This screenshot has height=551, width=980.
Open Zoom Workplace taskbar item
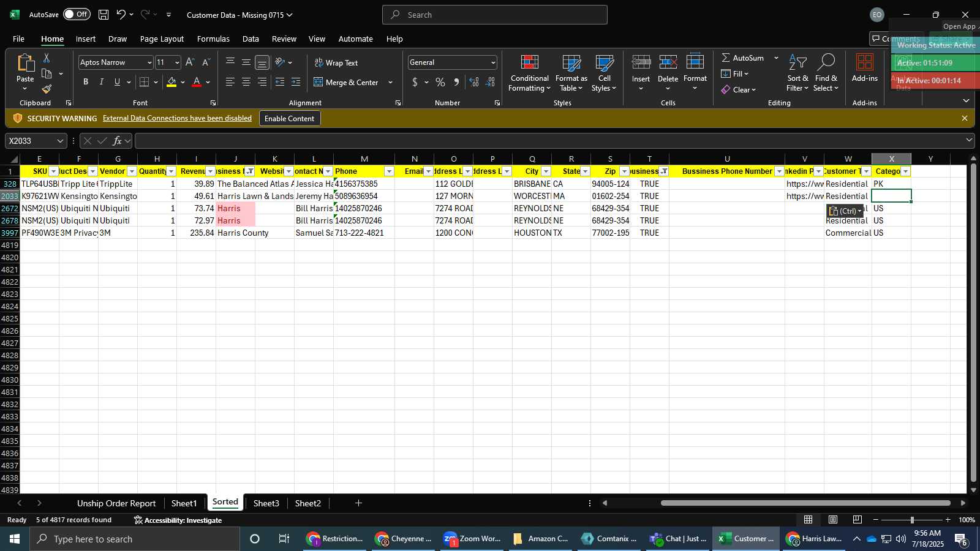[473, 539]
